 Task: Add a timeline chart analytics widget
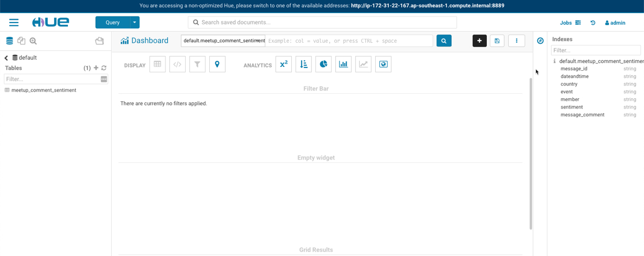tap(364, 64)
